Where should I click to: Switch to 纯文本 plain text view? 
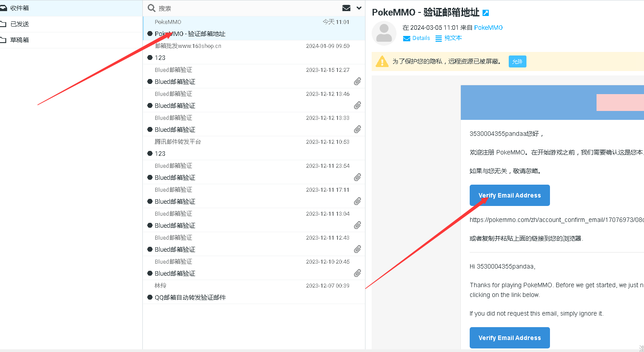[448, 38]
